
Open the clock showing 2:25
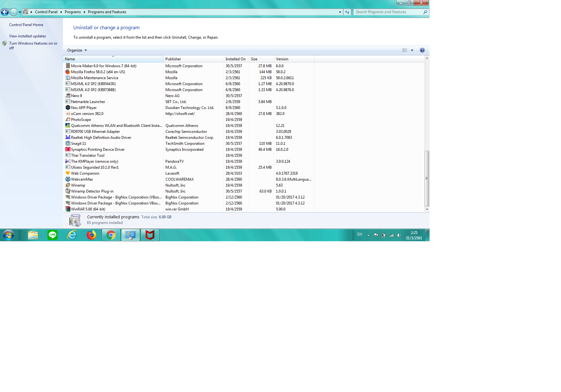coord(414,235)
